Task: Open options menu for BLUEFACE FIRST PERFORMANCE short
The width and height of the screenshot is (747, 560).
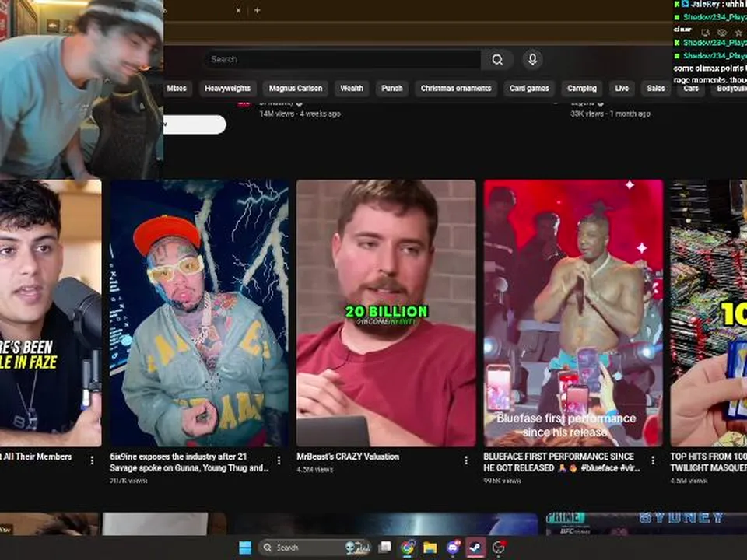Action: (653, 460)
